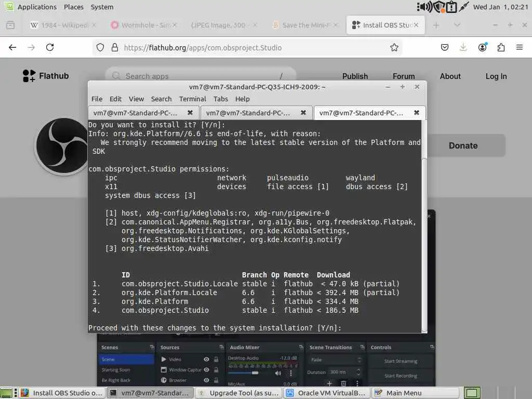Expand the list all tabs chevron
Screen dimensions: 532x399
click(457, 25)
